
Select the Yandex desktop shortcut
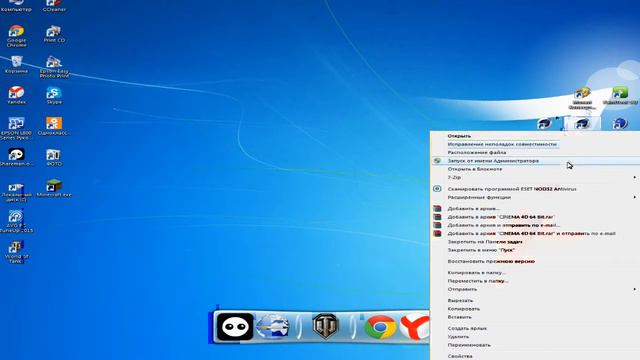[16, 95]
